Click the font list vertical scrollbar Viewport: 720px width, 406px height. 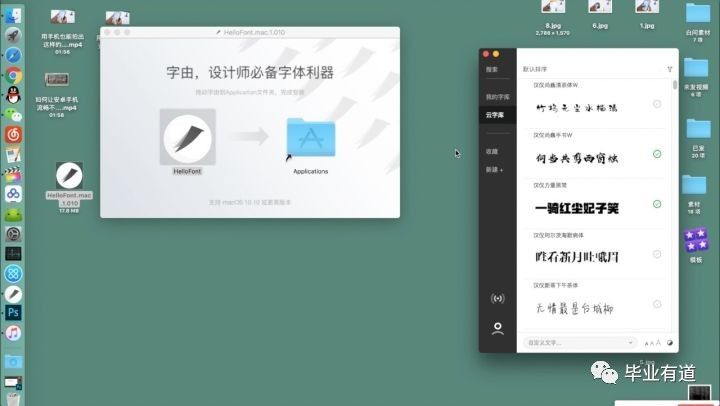coord(675,85)
